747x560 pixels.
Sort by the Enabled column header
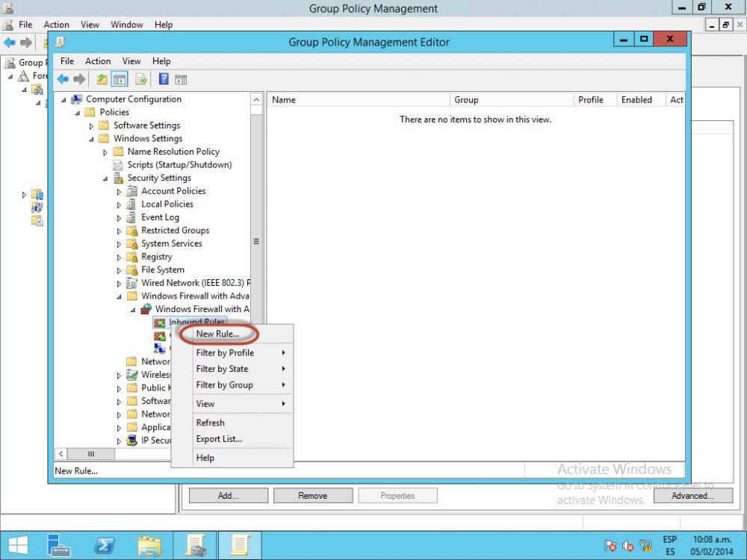(x=641, y=99)
